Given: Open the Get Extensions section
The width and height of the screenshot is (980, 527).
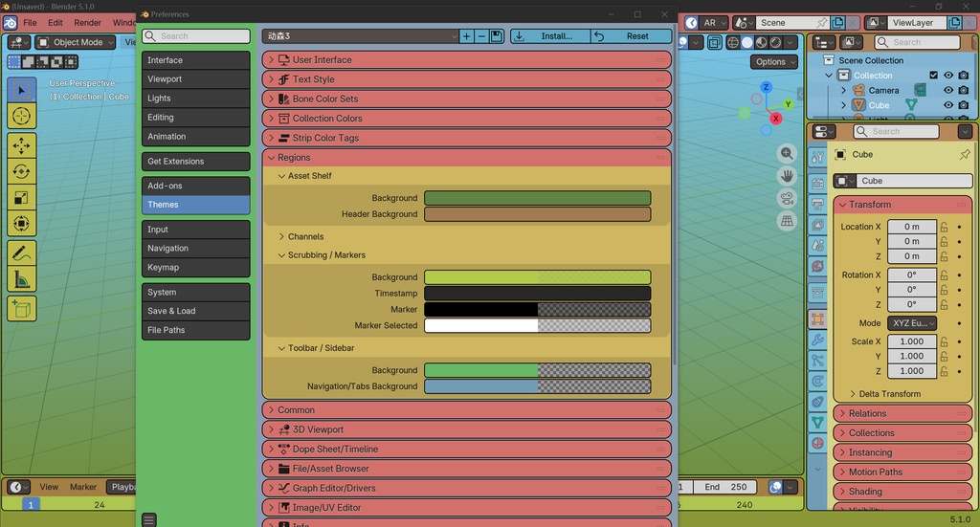Looking at the screenshot, I should 195,161.
